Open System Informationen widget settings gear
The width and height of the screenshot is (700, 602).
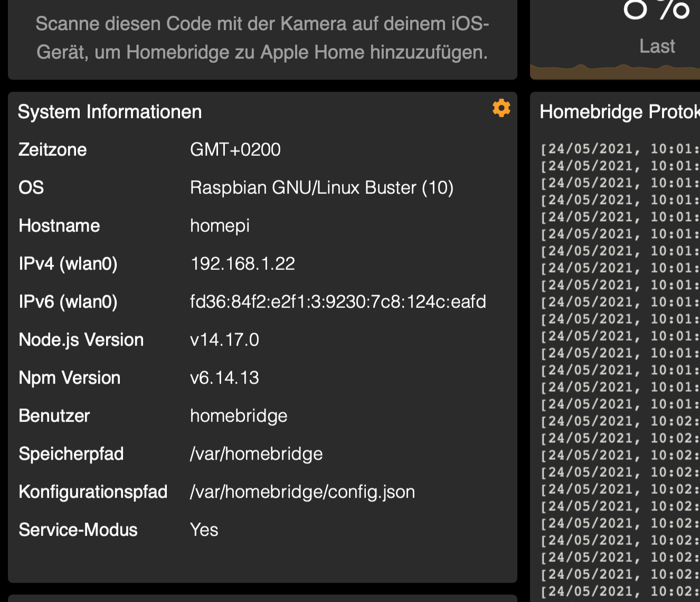click(x=501, y=108)
